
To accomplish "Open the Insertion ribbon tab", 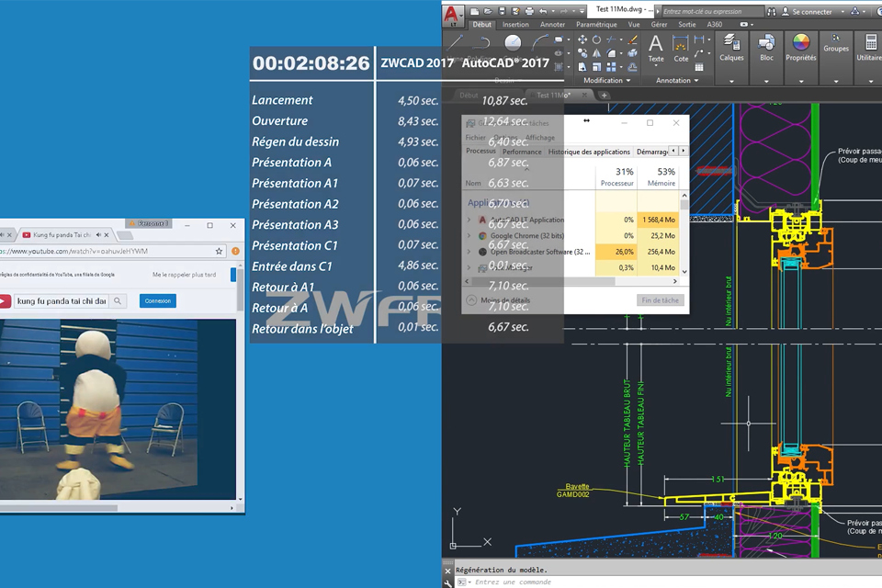I will 515,25.
